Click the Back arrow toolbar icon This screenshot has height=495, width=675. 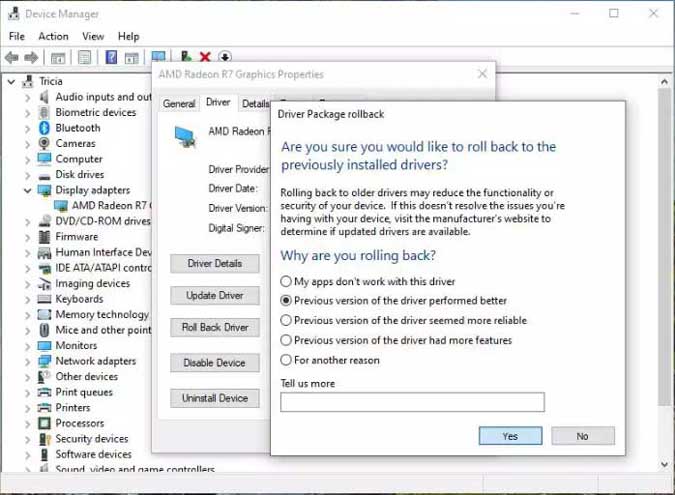point(12,57)
